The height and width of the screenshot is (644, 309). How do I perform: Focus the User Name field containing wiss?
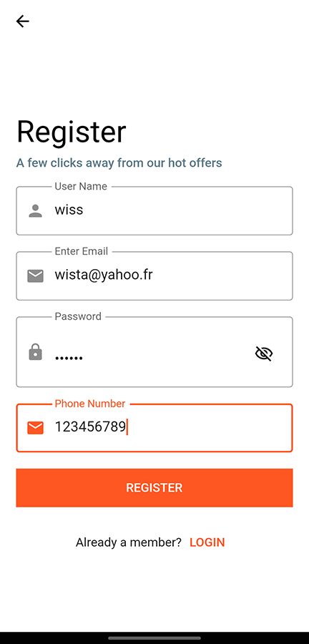tap(154, 210)
